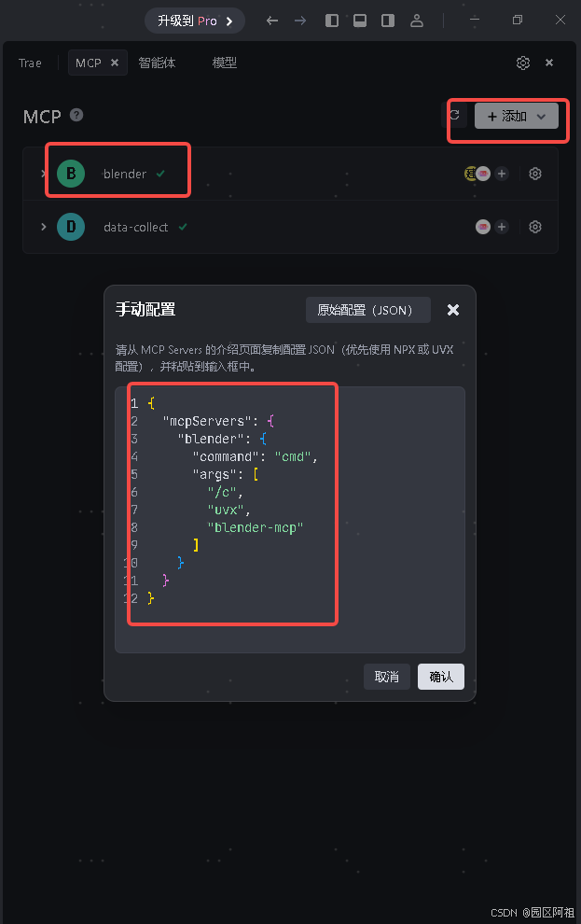Screen dimensions: 581x924
Task: Close the MCP tab
Action: point(118,63)
